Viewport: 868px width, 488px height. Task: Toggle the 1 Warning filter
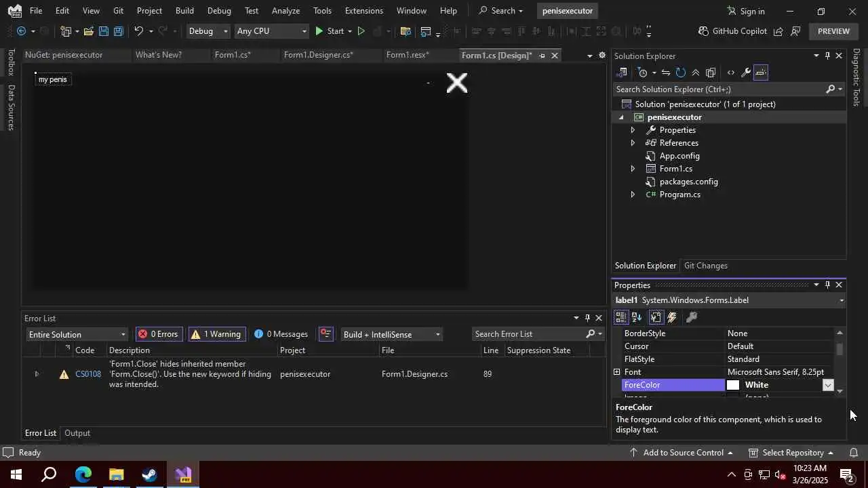pyautogui.click(x=217, y=334)
